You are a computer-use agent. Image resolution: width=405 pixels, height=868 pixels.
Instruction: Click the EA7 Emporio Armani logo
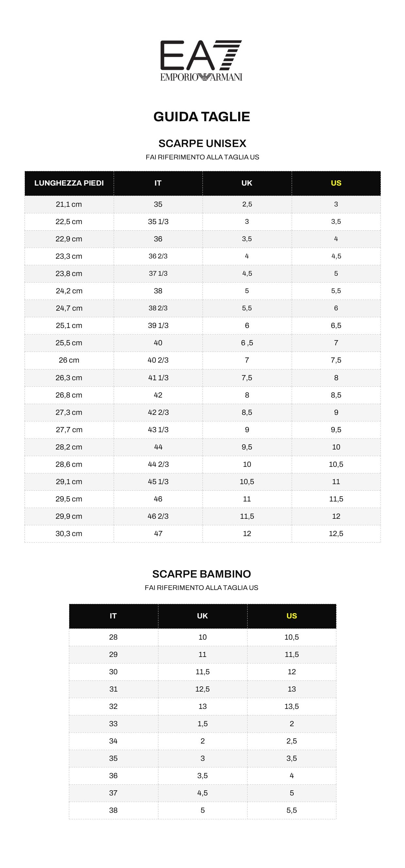201,61
